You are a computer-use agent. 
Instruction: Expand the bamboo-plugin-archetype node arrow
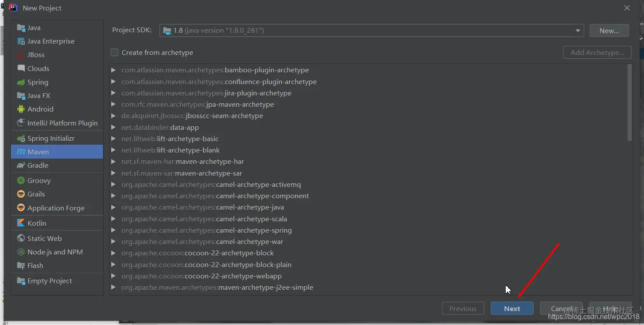[113, 70]
